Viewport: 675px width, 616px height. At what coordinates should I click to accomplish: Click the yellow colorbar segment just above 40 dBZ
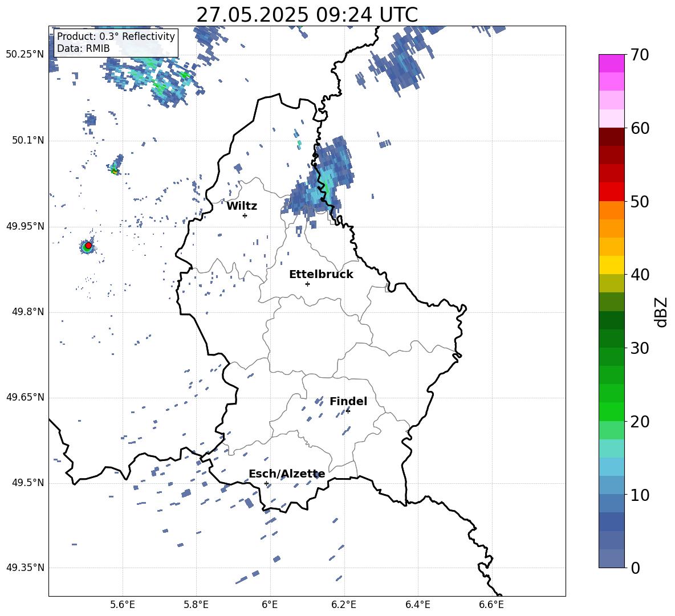(x=611, y=265)
